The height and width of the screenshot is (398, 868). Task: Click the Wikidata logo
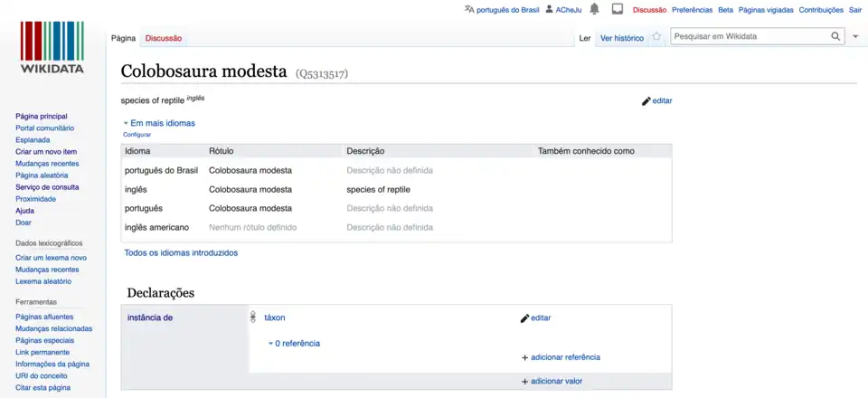coord(52,48)
